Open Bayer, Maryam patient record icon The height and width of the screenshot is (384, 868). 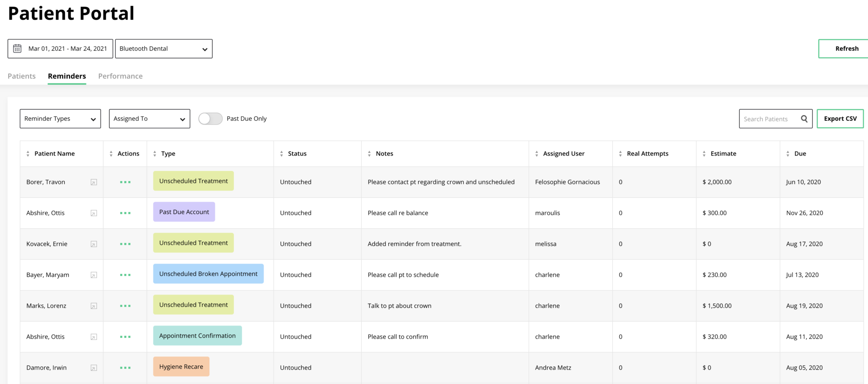[x=94, y=275]
